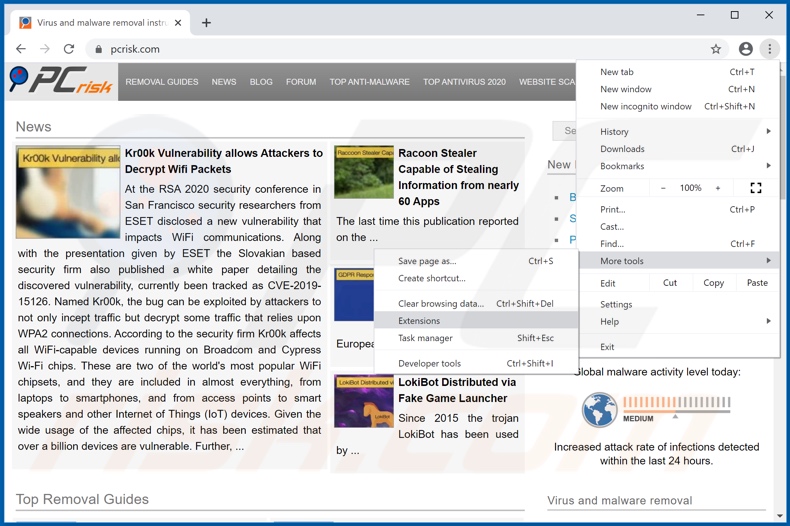This screenshot has height=526, width=790.
Task: Bookmark this page with star icon
Action: (x=716, y=49)
